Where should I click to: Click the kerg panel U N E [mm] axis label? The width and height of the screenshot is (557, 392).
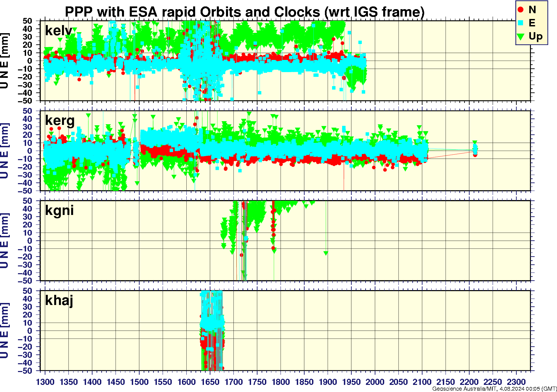coord(4,151)
